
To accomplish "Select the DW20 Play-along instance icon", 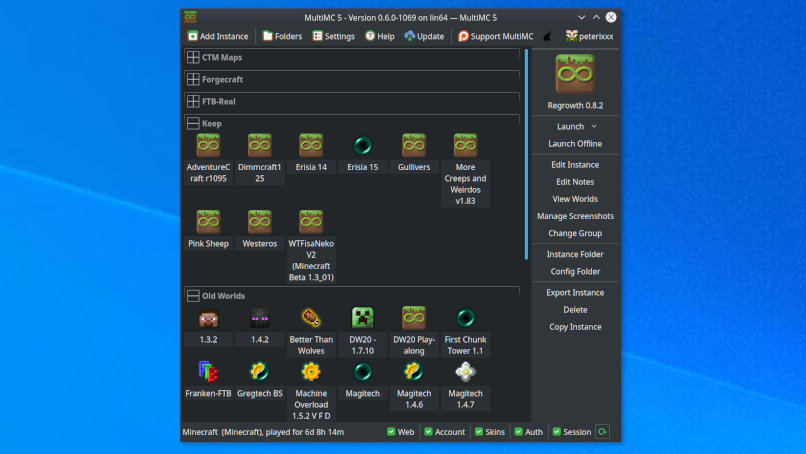I will coord(414,318).
